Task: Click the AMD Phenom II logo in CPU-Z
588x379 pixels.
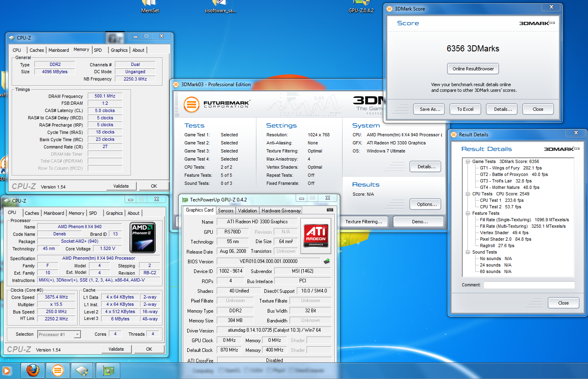Action: tap(143, 238)
